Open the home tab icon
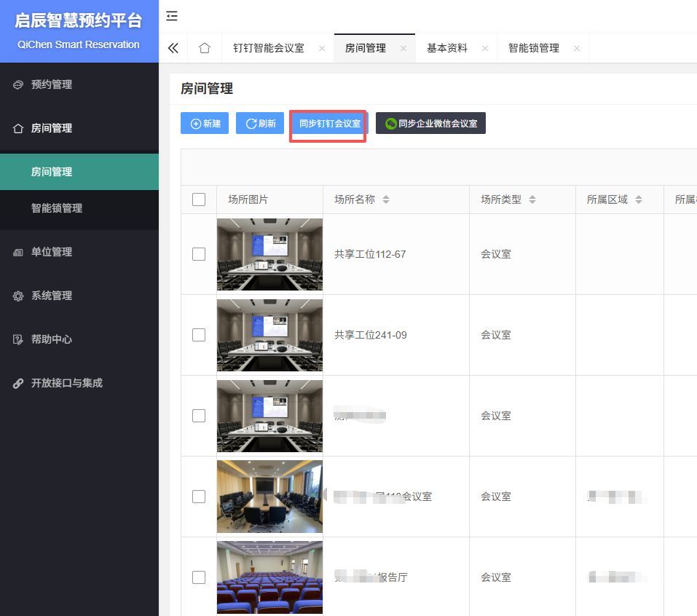Screen dimensions: 697x616 205,48
